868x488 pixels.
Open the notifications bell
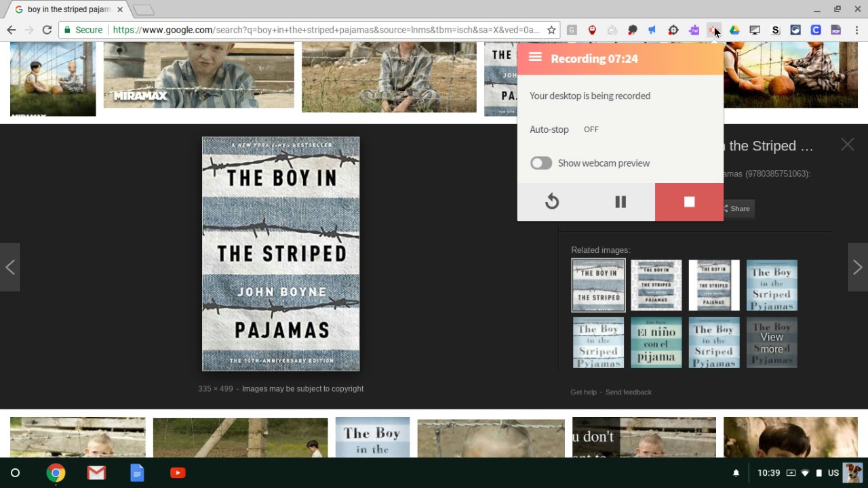coord(736,473)
